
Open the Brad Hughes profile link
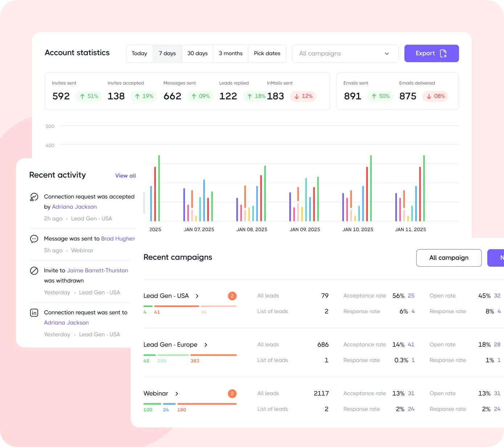[118, 239]
